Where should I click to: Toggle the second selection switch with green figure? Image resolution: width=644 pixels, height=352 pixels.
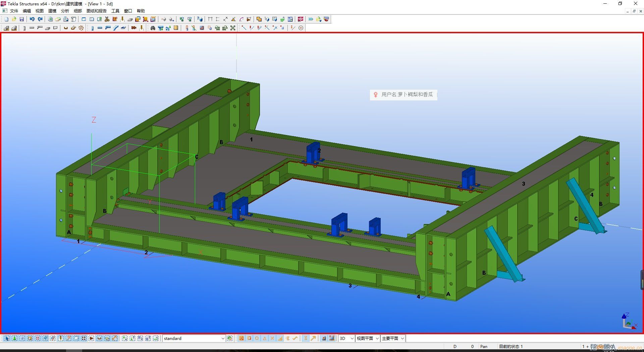[14, 338]
